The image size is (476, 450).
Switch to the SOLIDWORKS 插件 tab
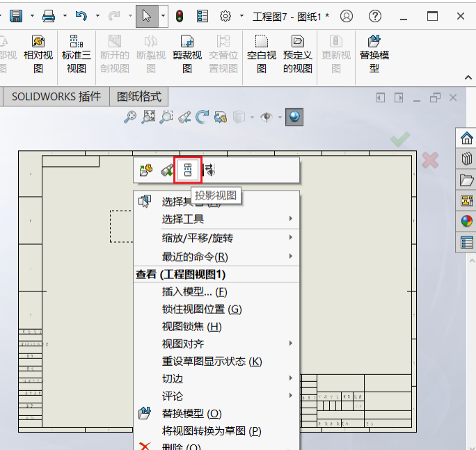[x=56, y=97]
